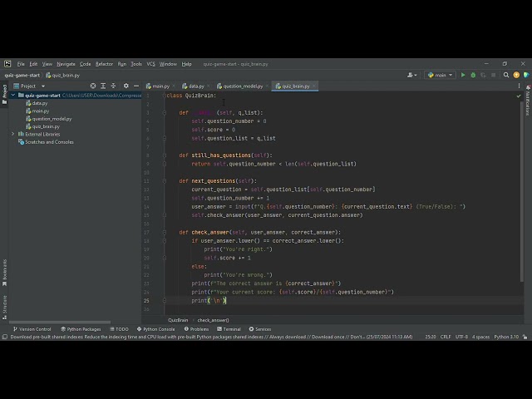This screenshot has height=399, width=532.
Task: Click the tool windows quick access icon in status bar
Action: 5,337
